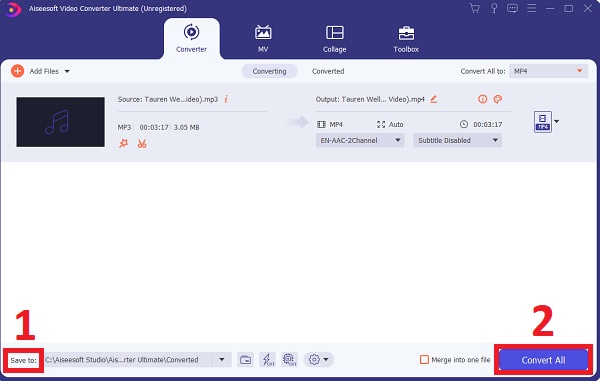This screenshot has height=381, width=600.
Task: Open the Subtitle Disabled dropdown
Action: tap(457, 140)
